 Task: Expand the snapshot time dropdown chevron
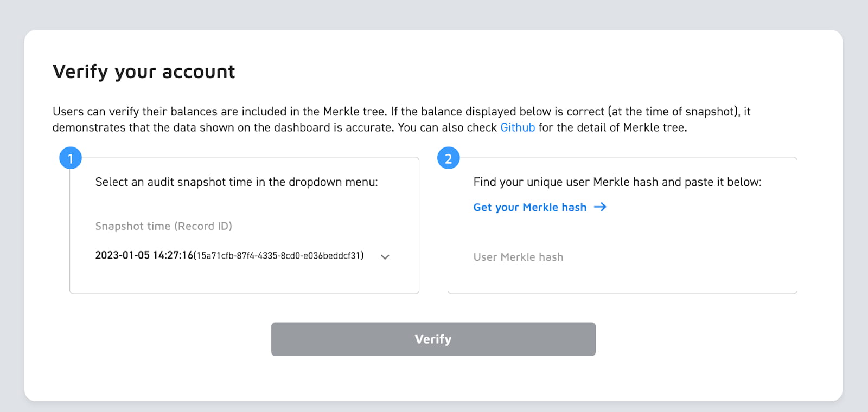point(385,257)
